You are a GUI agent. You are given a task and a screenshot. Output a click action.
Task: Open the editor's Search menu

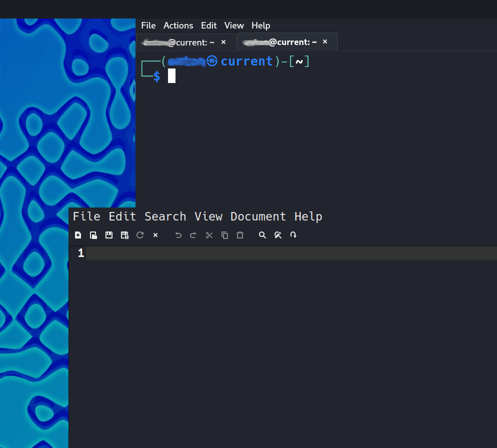165,216
